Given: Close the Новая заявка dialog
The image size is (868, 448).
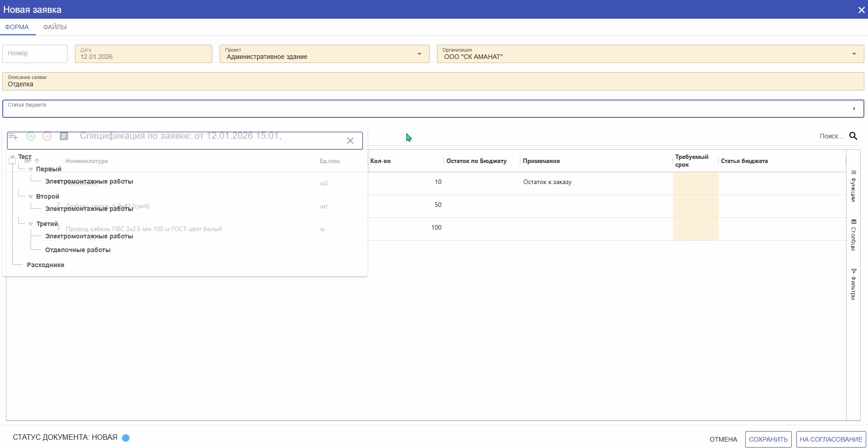Looking at the screenshot, I should click(x=861, y=10).
